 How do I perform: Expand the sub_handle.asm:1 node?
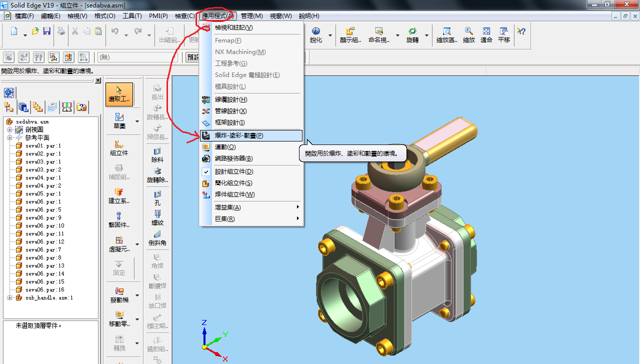point(9,298)
